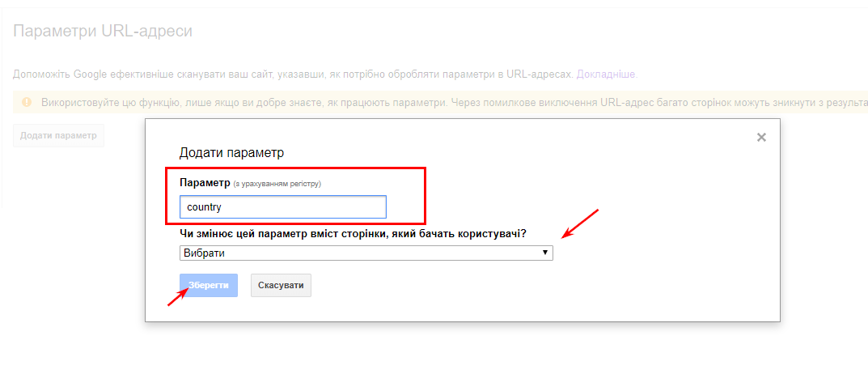Open the Вибрати dropdown

pyautogui.click(x=366, y=253)
